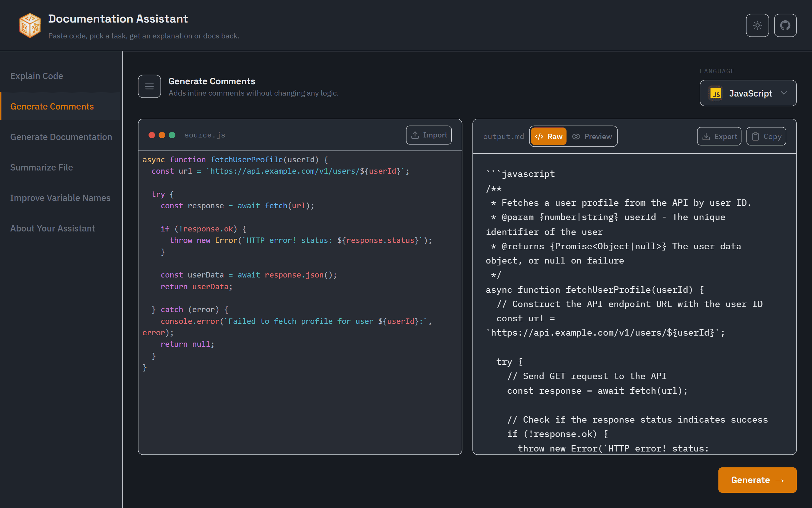The height and width of the screenshot is (508, 812).
Task: Click '// Send GET request to the API' comment
Action: coord(586,376)
